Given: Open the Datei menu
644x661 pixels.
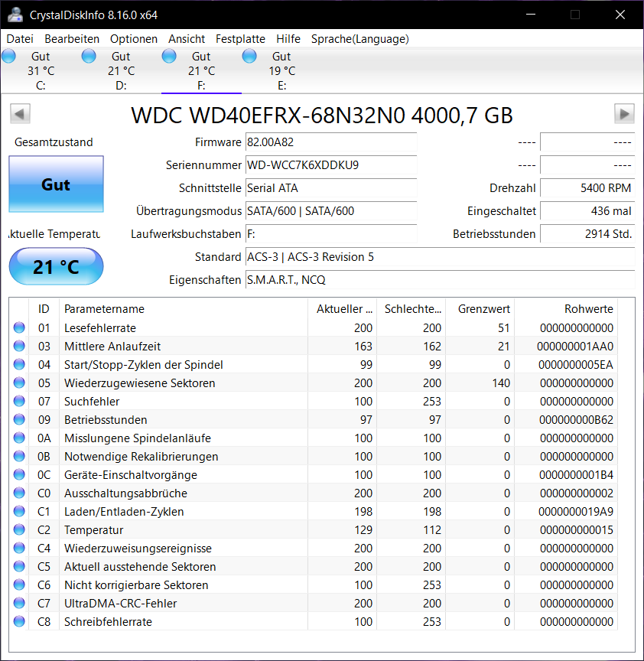Looking at the screenshot, I should tap(20, 39).
